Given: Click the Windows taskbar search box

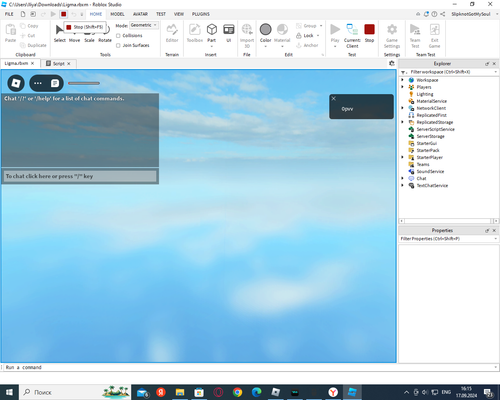Looking at the screenshot, I should point(75,392).
